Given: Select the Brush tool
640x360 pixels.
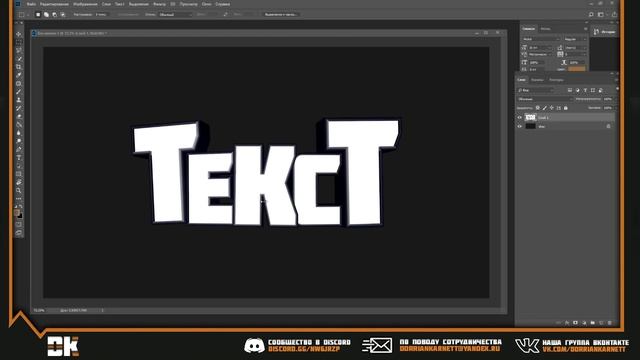Looking at the screenshot, I should tap(19, 92).
